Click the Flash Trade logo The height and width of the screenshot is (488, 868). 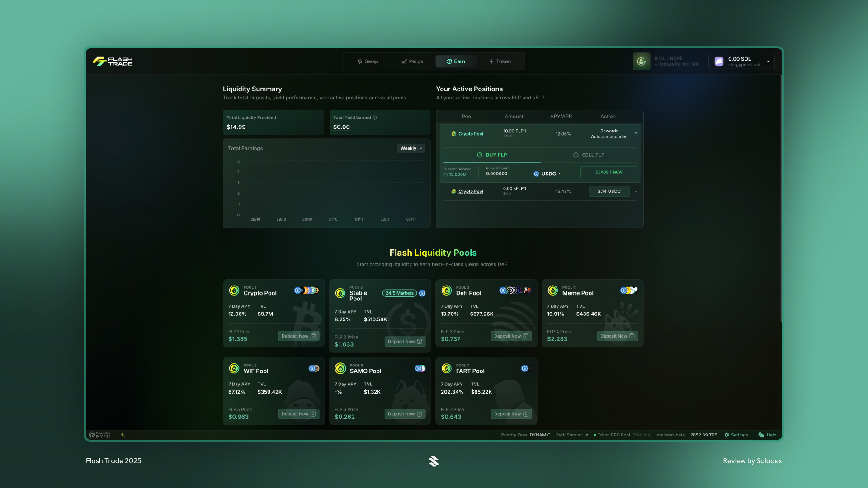click(113, 61)
